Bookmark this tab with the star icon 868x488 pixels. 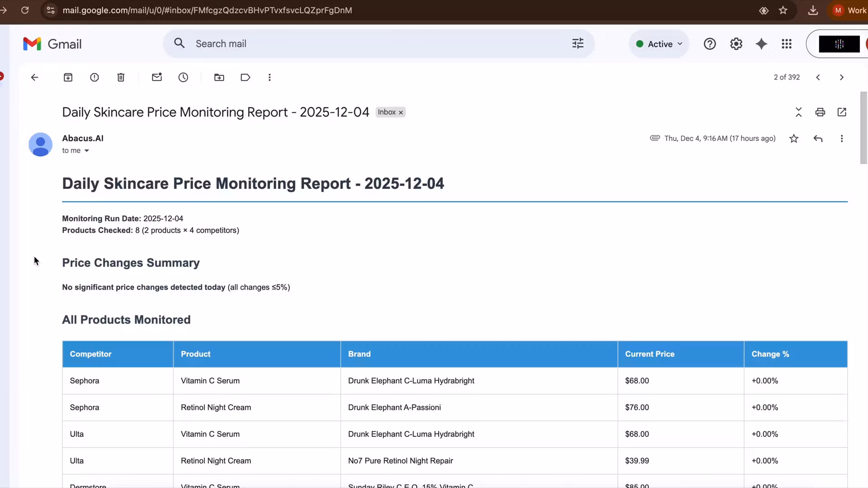(783, 10)
